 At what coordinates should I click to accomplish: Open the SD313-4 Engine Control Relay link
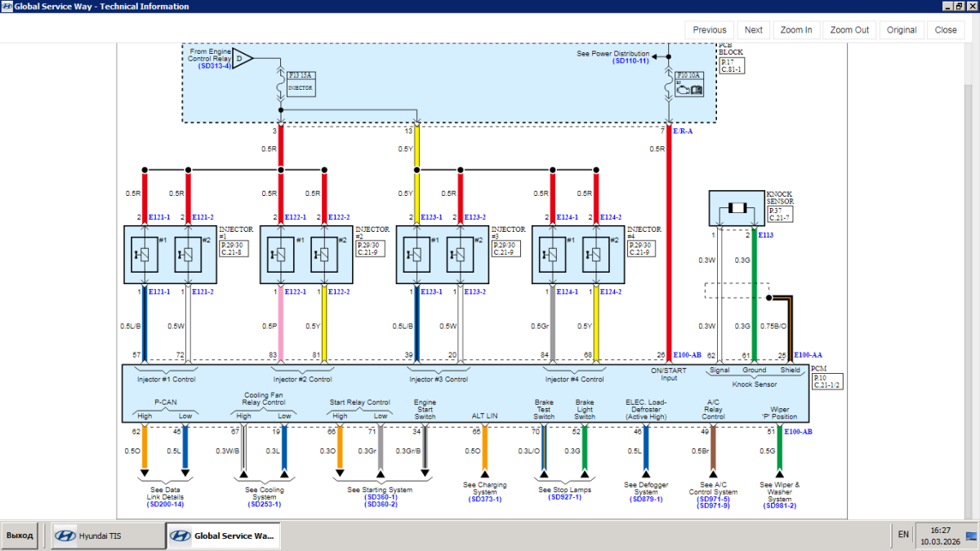pyautogui.click(x=215, y=65)
